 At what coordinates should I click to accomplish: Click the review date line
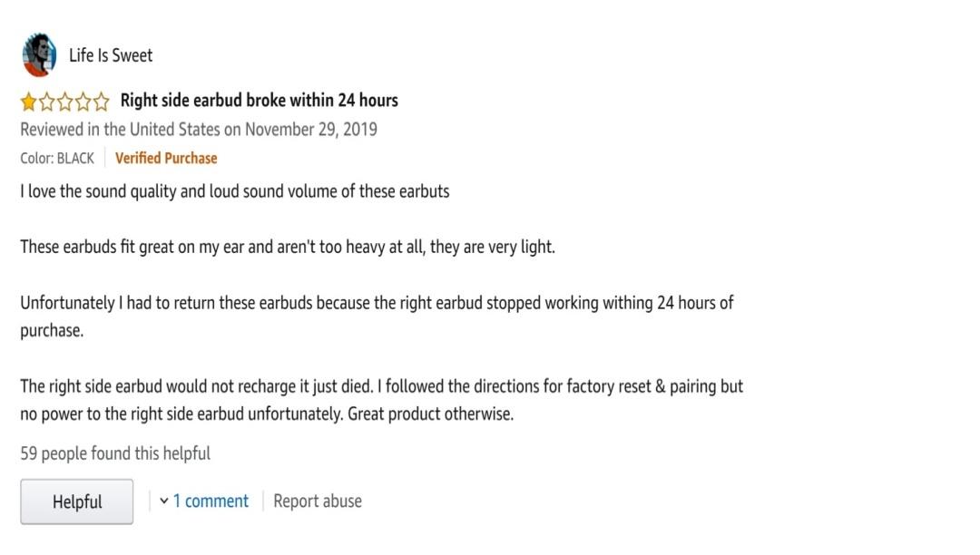pos(199,130)
